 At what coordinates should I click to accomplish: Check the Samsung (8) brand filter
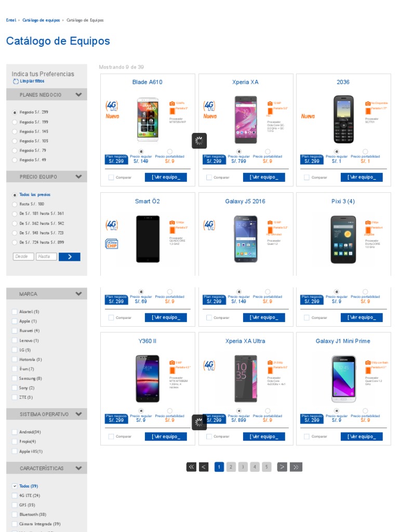click(x=14, y=379)
